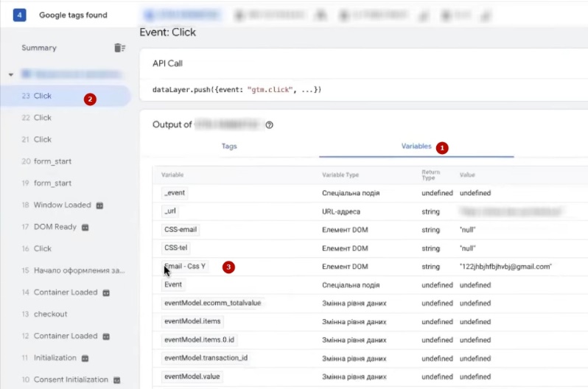Open the eventModel.transaction_id variable
This screenshot has height=389, width=588.
tap(206, 358)
